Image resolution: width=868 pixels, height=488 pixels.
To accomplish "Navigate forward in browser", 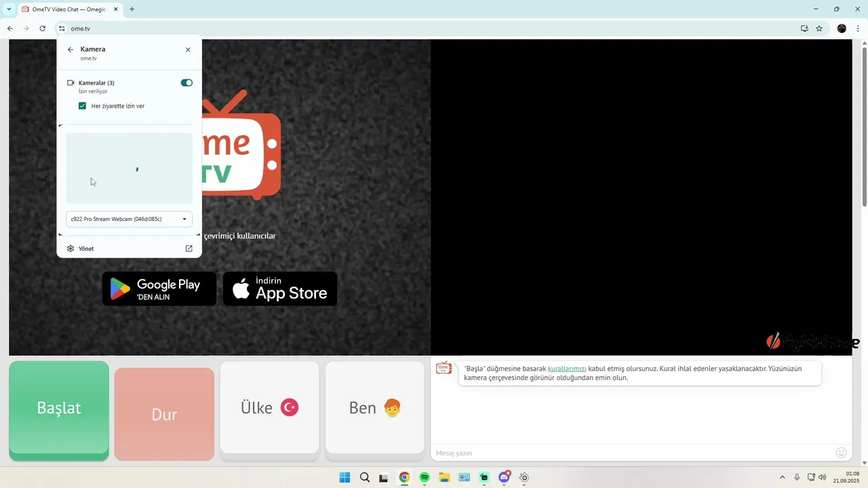I will (x=26, y=28).
